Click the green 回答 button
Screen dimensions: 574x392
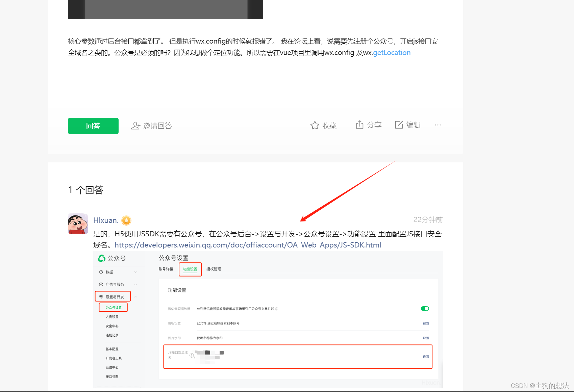click(x=93, y=126)
